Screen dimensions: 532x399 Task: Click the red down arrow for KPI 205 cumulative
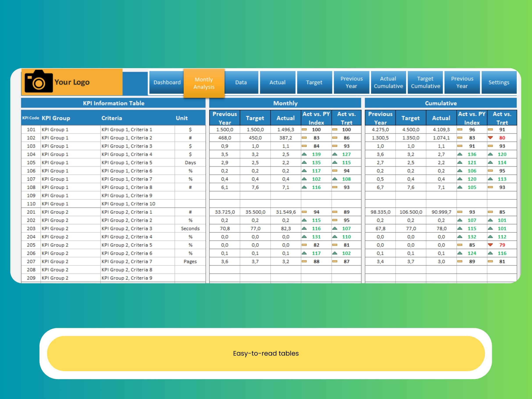pos(490,245)
